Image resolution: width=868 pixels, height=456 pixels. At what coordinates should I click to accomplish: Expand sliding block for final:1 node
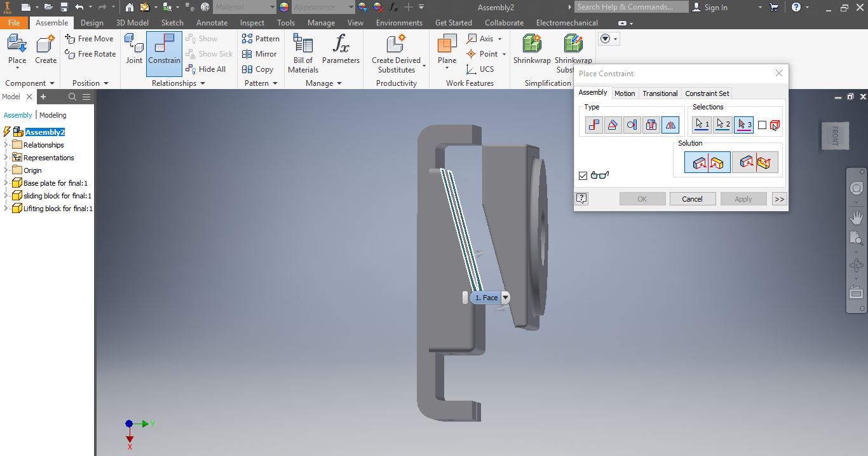(6, 196)
